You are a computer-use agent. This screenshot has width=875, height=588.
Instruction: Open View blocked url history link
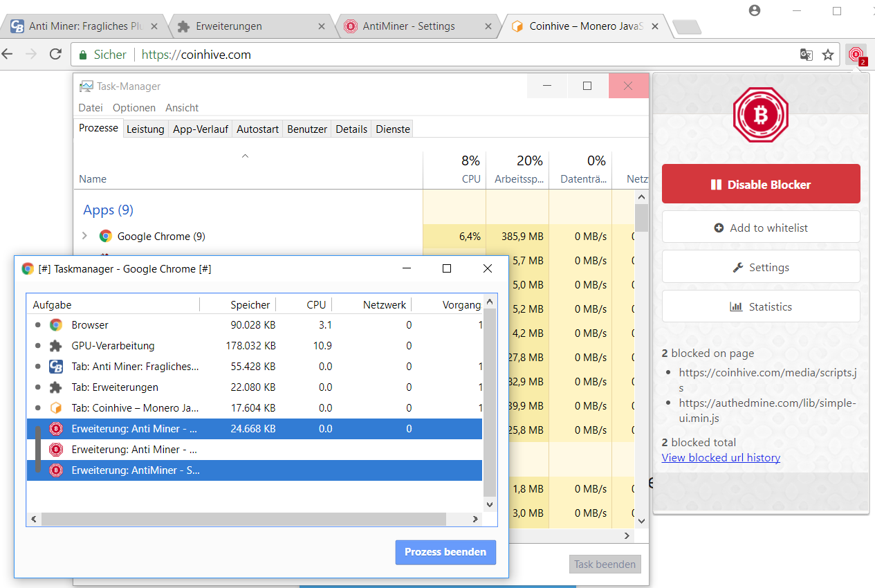point(721,457)
